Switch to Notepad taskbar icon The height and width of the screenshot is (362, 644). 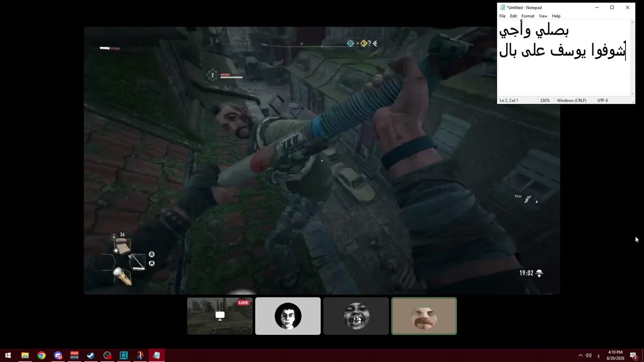click(156, 355)
